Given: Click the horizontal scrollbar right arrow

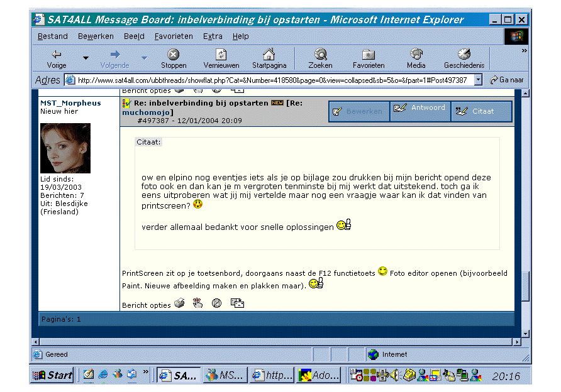Looking at the screenshot, I should coord(517,342).
